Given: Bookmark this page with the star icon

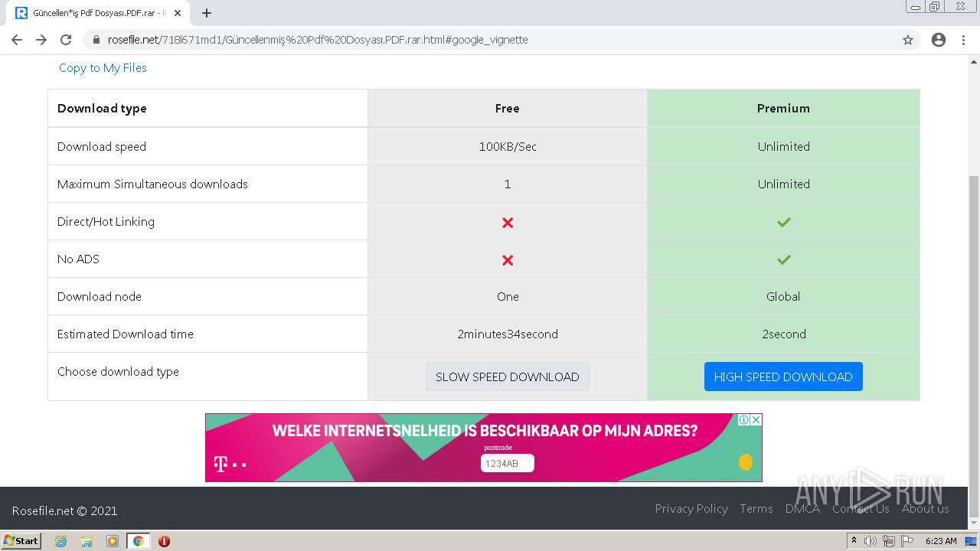Looking at the screenshot, I should [x=908, y=40].
